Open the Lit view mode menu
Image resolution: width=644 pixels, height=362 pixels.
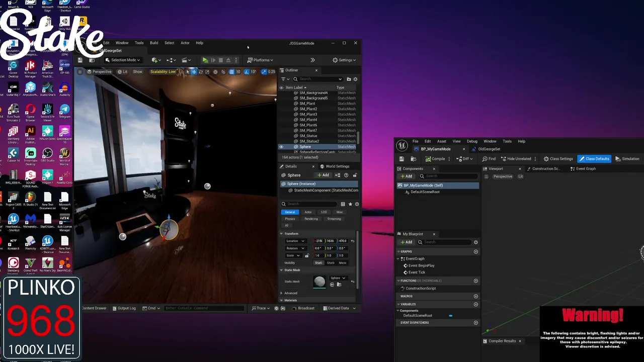coord(122,71)
